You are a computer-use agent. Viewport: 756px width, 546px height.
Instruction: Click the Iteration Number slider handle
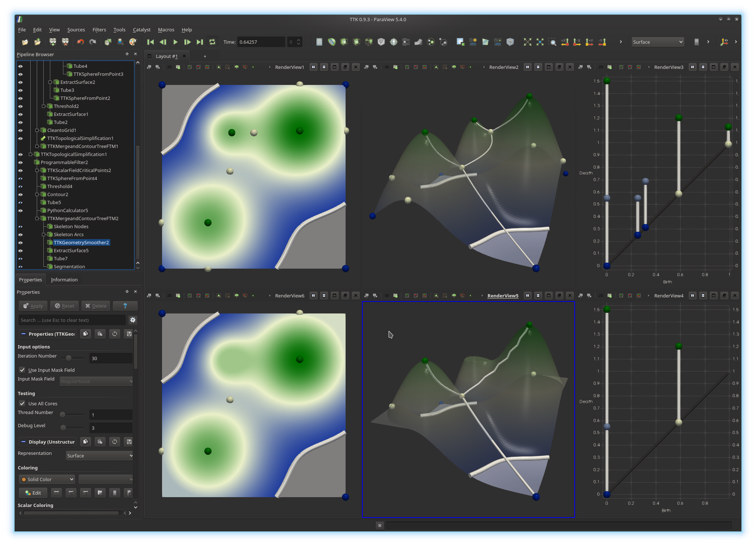pos(68,358)
